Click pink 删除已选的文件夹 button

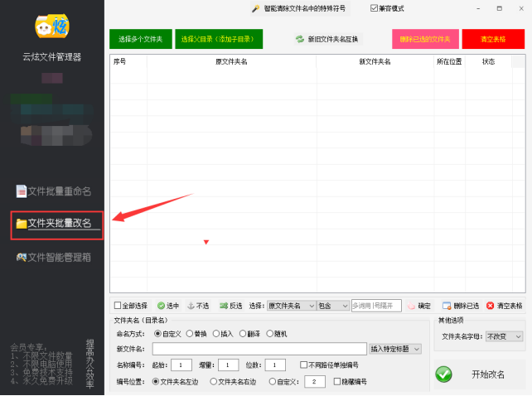tap(425, 39)
